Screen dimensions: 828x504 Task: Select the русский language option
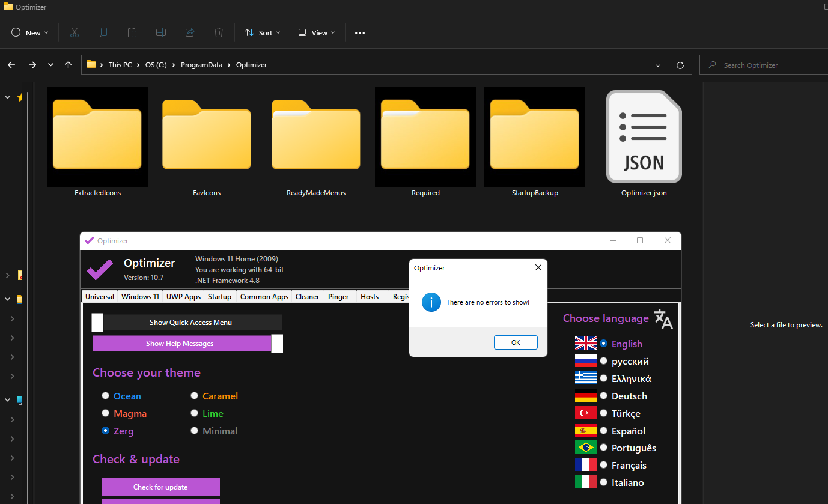pyautogui.click(x=603, y=360)
